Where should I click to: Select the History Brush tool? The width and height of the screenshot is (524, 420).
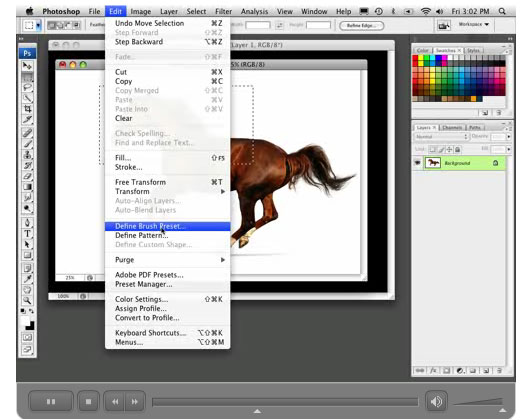[x=27, y=165]
